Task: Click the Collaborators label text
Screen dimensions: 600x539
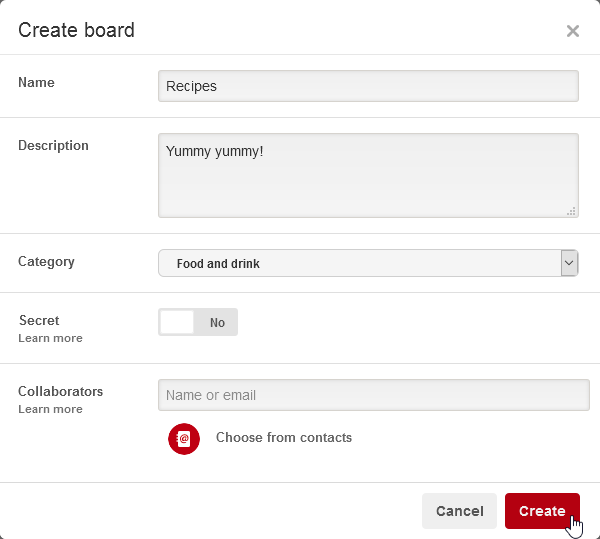Action: coord(60,392)
